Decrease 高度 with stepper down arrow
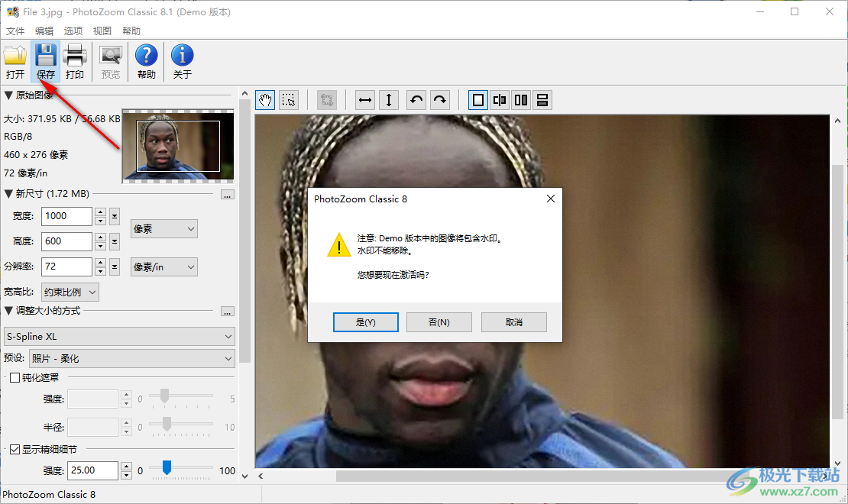Screen dimensions: 848x504 coord(100,246)
